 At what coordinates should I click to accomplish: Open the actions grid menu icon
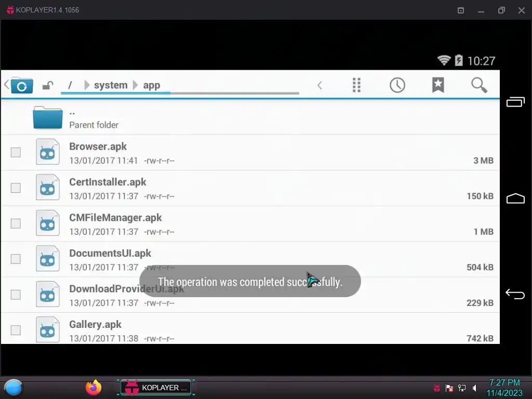(356, 85)
